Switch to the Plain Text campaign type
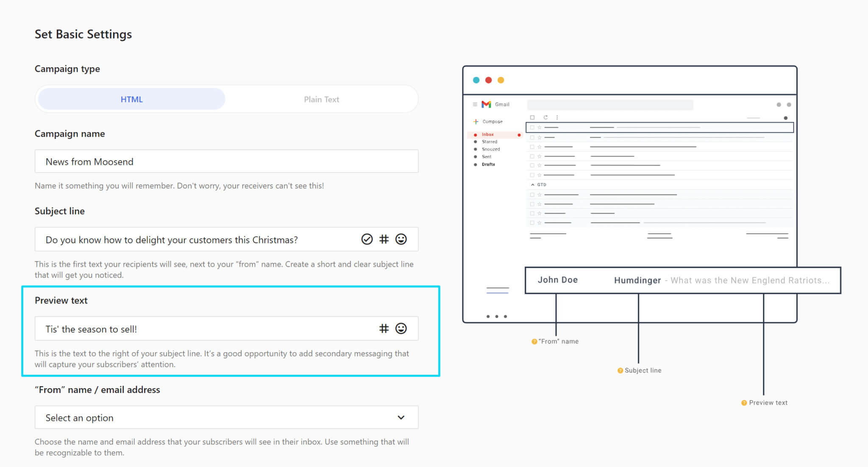Screen dimensions: 868x467 [322, 99]
